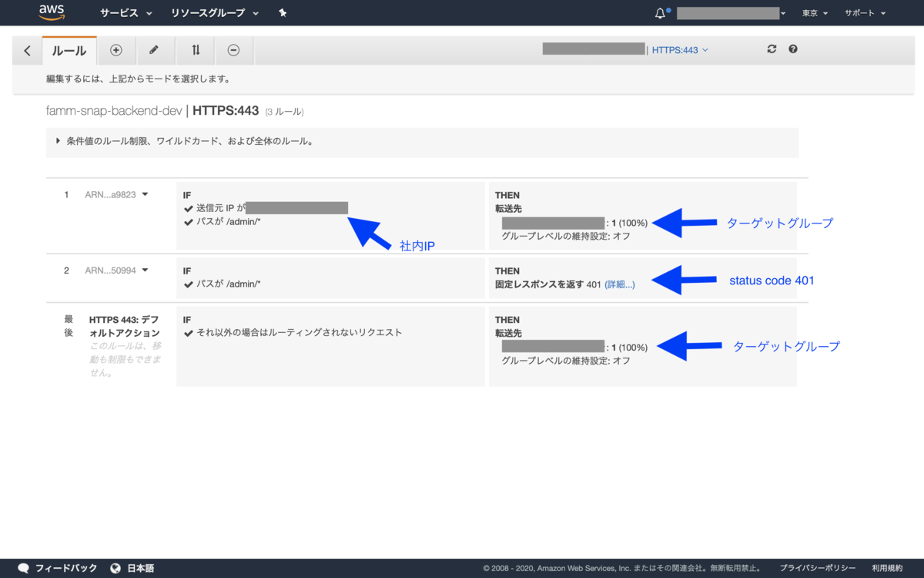Open the HTTPS:443 listener dropdown
This screenshot has height=578, width=924.
click(x=680, y=49)
